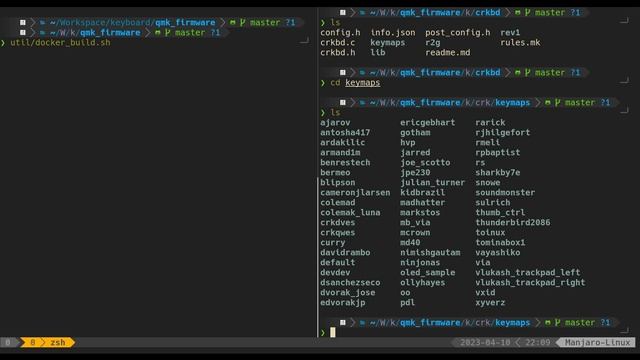
Task: Click the antosha417 keymap entry
Action: pos(345,133)
